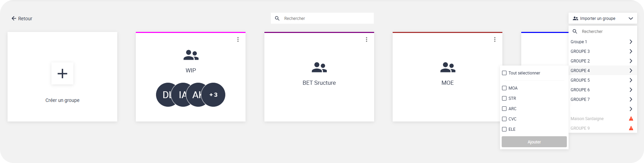Click the warning icon next to Maison Sardaigne

[631, 119]
